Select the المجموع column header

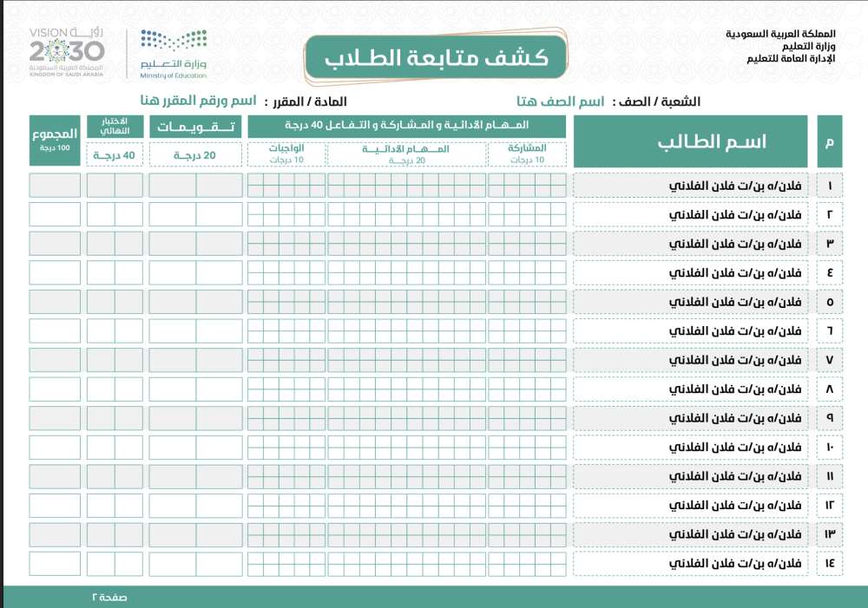click(x=55, y=140)
